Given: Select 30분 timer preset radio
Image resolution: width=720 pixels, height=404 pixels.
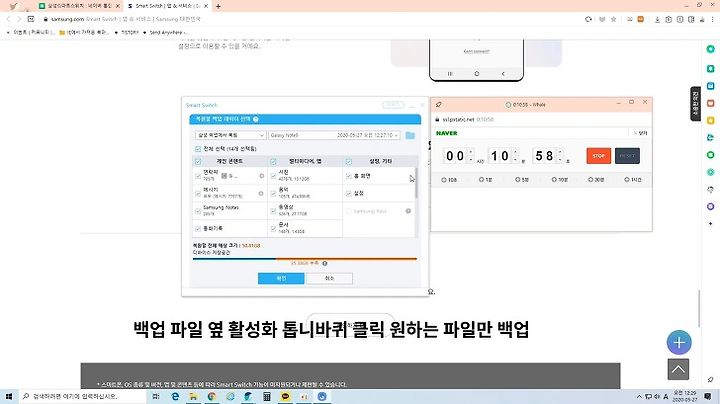Looking at the screenshot, I should pyautogui.click(x=591, y=180).
